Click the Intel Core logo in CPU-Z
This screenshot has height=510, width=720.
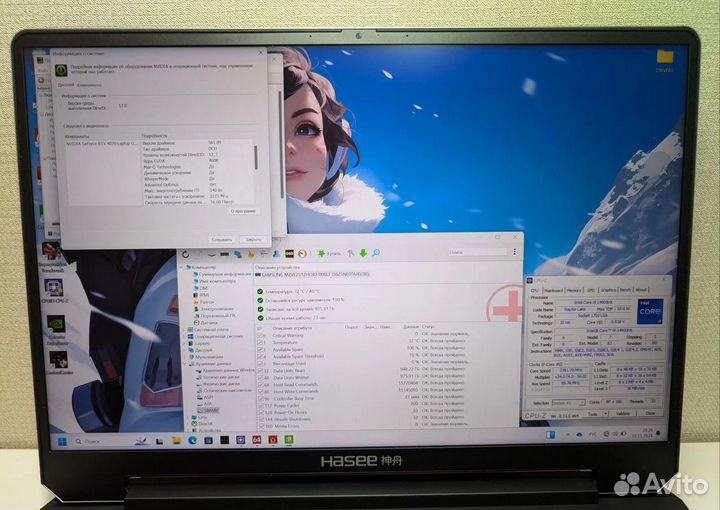click(x=650, y=311)
